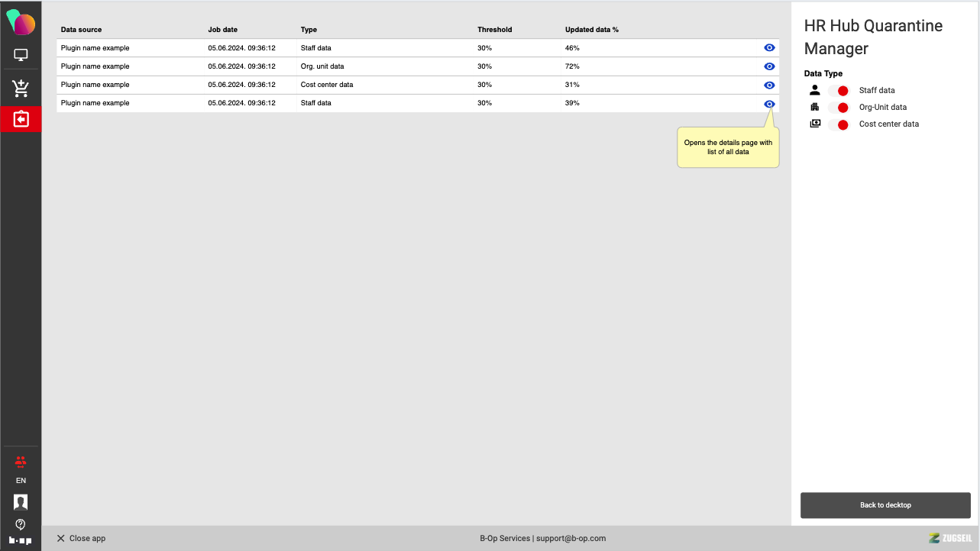
Task: Click Close app in the footer
Action: 81,538
